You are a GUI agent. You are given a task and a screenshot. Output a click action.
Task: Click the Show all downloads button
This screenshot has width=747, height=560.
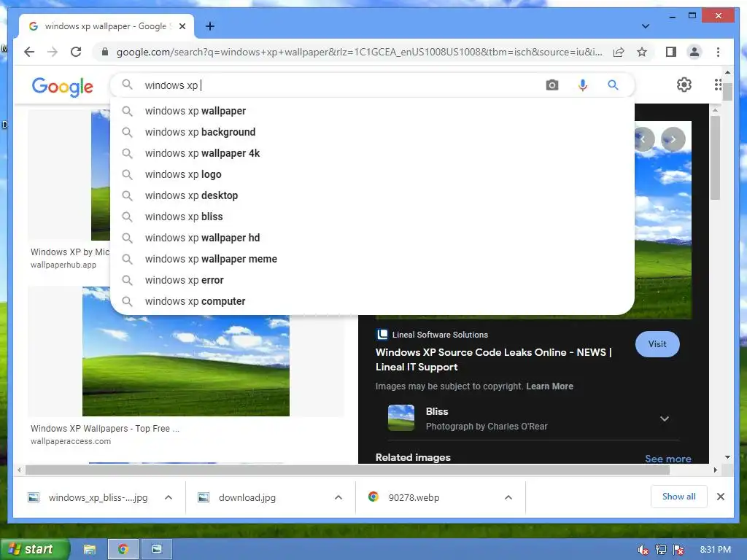[678, 497]
